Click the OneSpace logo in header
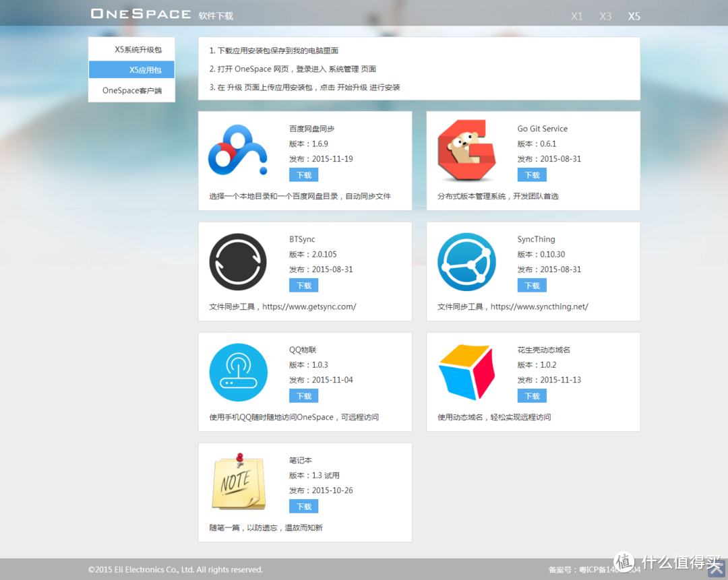The height and width of the screenshot is (580, 728). tap(141, 14)
